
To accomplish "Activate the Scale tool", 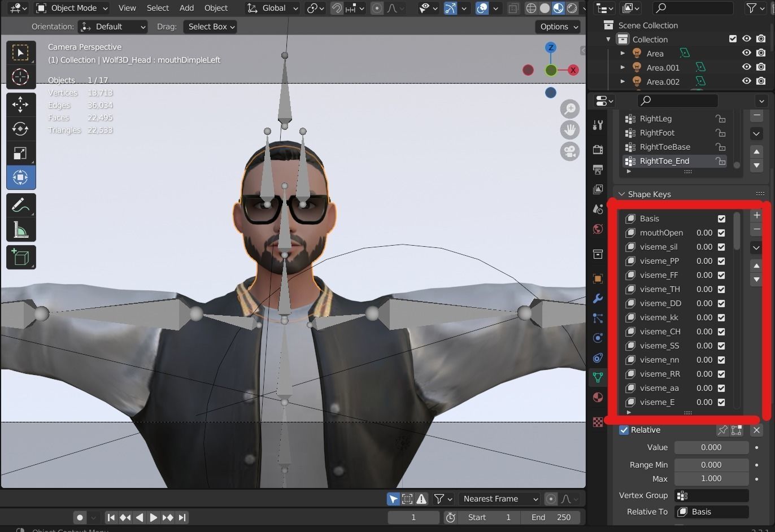I will tap(21, 153).
